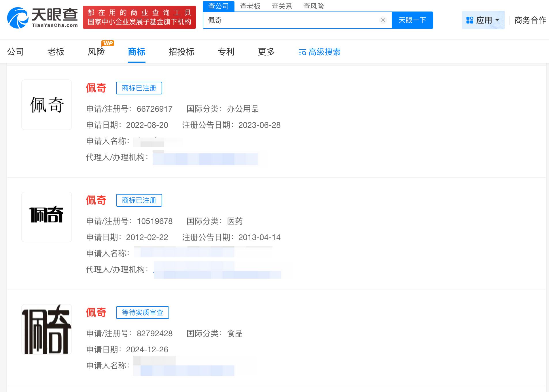Click the 应用 apps grid icon
Image resolution: width=549 pixels, height=392 pixels.
coord(470,20)
